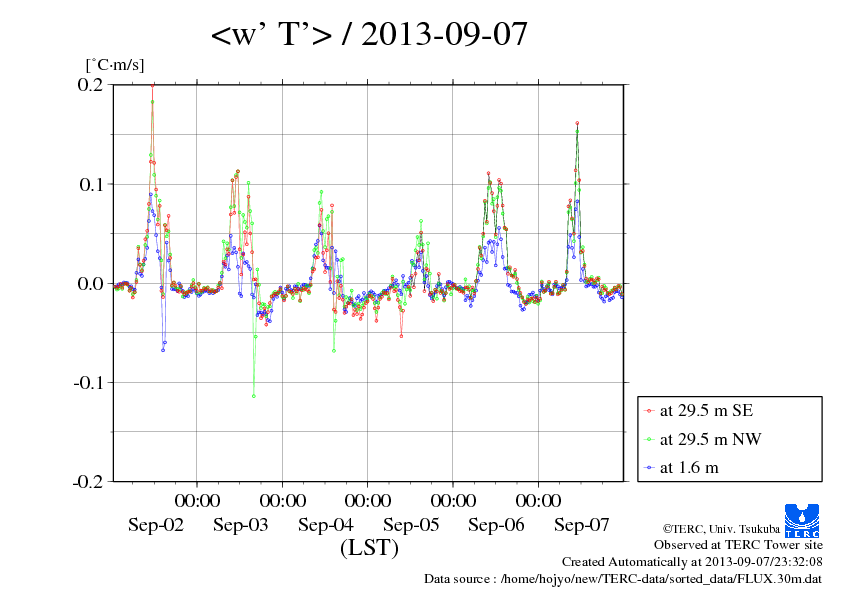
Task: Click the red peak at 0.2 on Sep-02
Action: pyautogui.click(x=153, y=85)
